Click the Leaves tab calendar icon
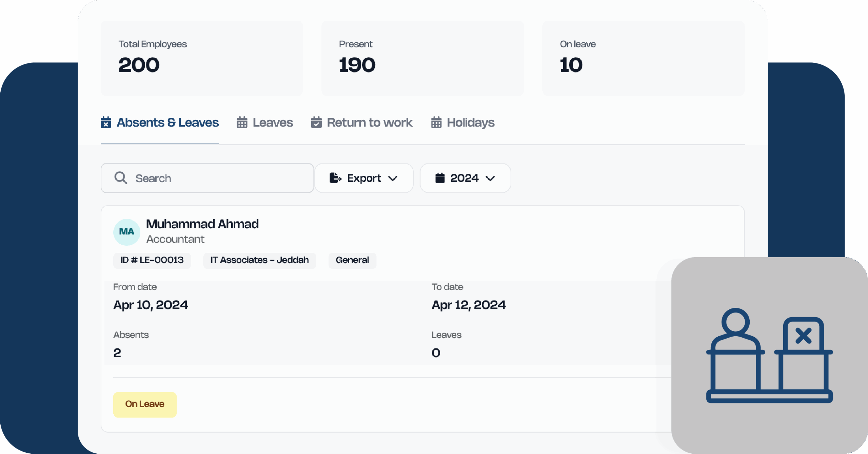 coord(242,122)
